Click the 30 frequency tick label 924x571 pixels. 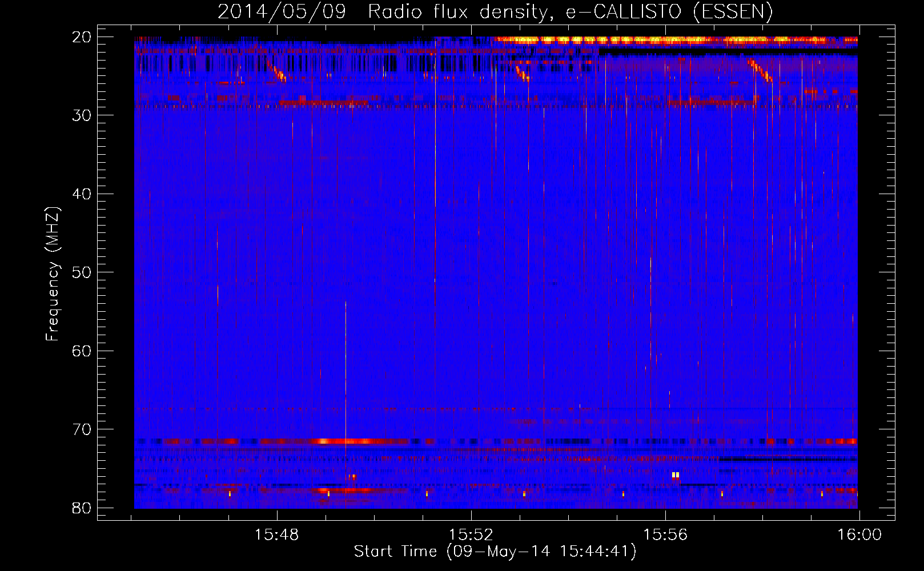[82, 115]
